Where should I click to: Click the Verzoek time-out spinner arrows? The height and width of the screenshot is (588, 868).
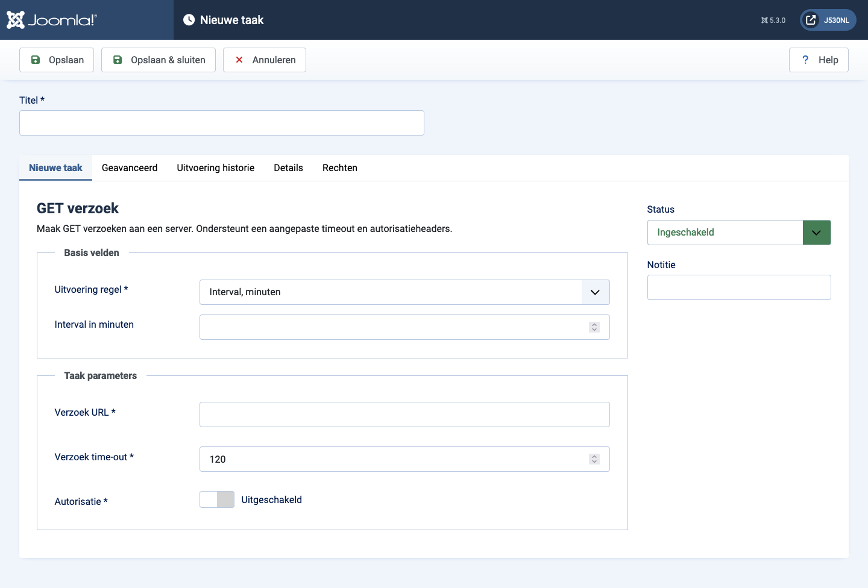[594, 459]
